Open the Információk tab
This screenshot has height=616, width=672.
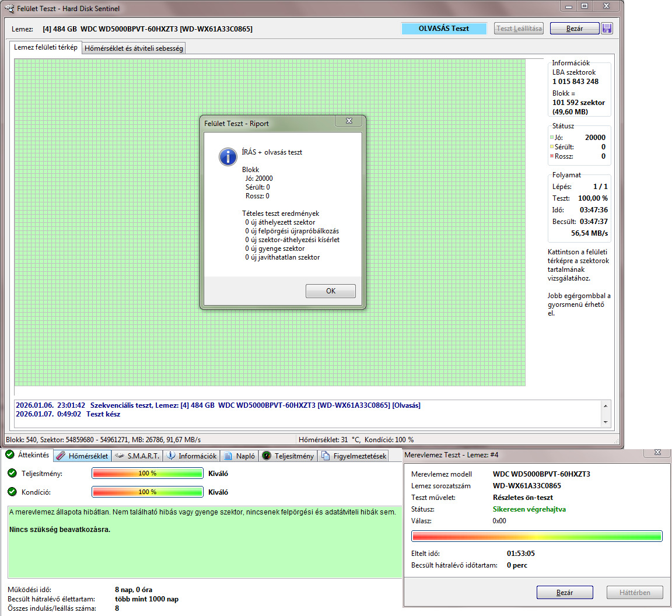(192, 456)
